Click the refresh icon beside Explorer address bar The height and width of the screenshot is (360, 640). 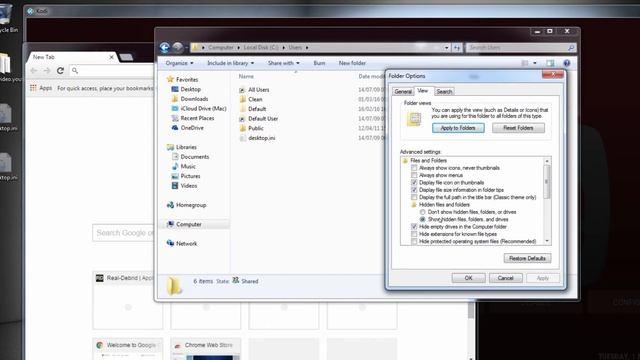pos(457,48)
